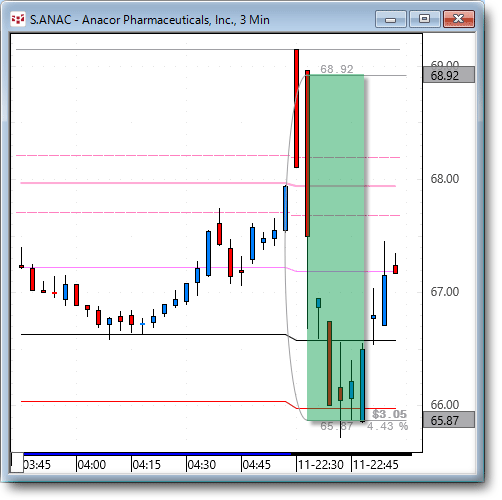
Task: Select the green measurement rectangle
Action: 335,247
